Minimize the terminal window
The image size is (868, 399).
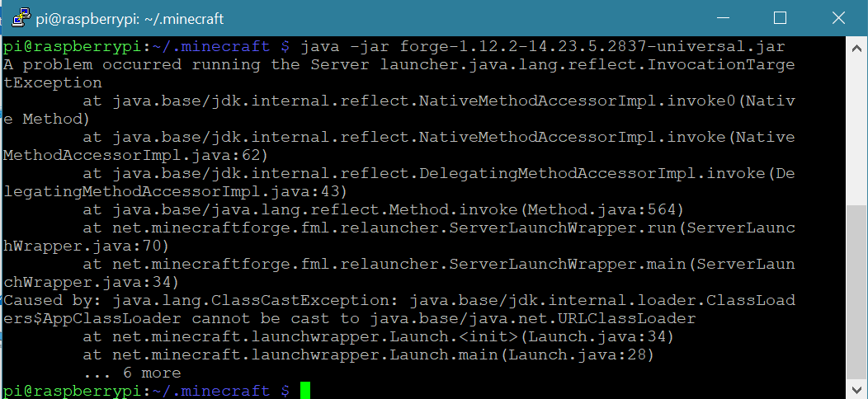[x=723, y=18]
